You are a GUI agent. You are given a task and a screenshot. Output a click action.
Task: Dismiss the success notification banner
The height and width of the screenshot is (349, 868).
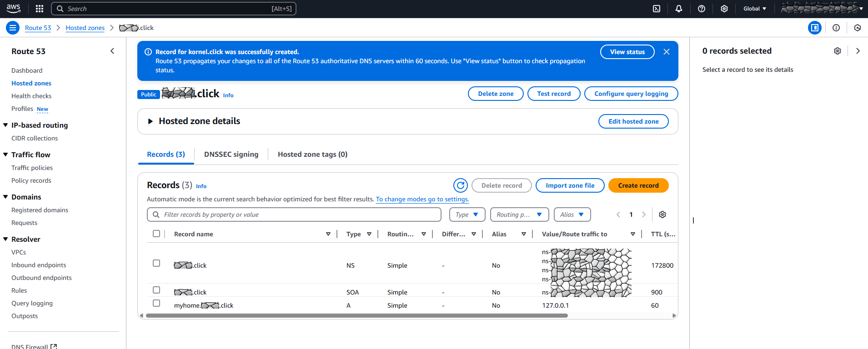(x=667, y=52)
